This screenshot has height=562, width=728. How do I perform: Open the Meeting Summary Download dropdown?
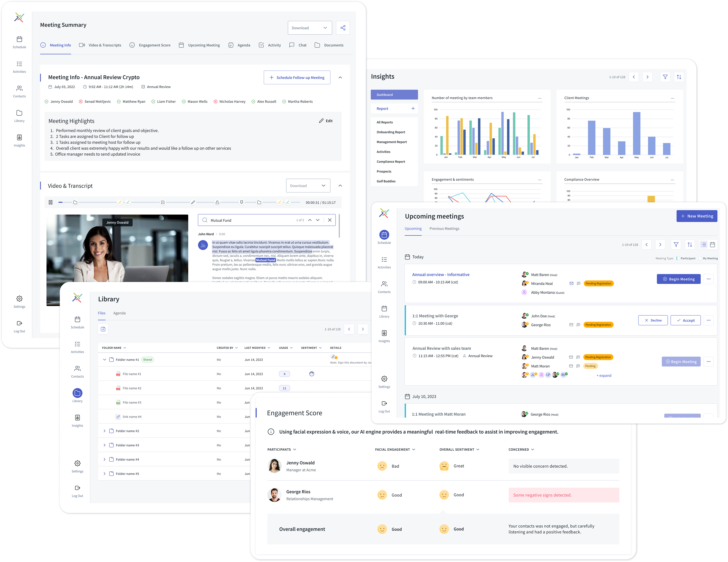[x=310, y=28]
